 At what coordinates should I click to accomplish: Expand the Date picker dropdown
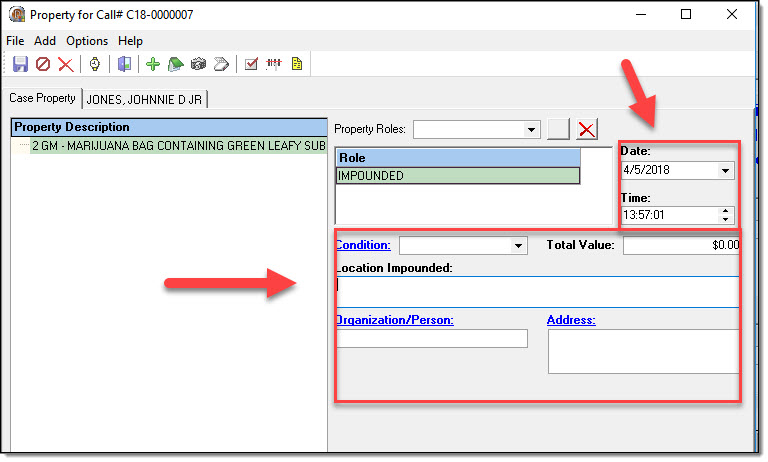click(726, 171)
